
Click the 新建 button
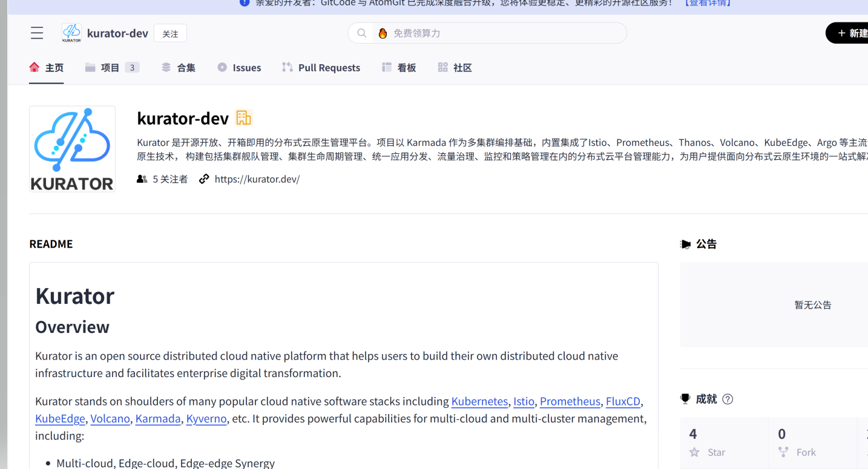(x=847, y=33)
